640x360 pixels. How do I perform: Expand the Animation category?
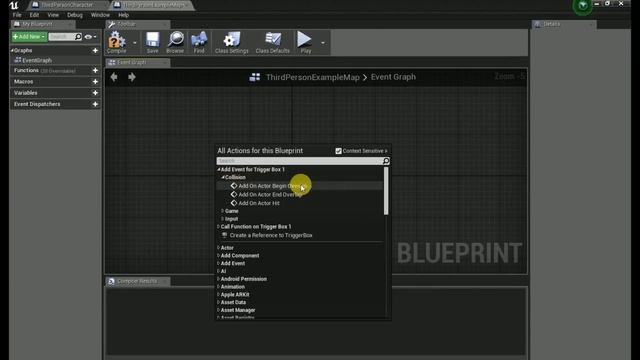coord(218,286)
